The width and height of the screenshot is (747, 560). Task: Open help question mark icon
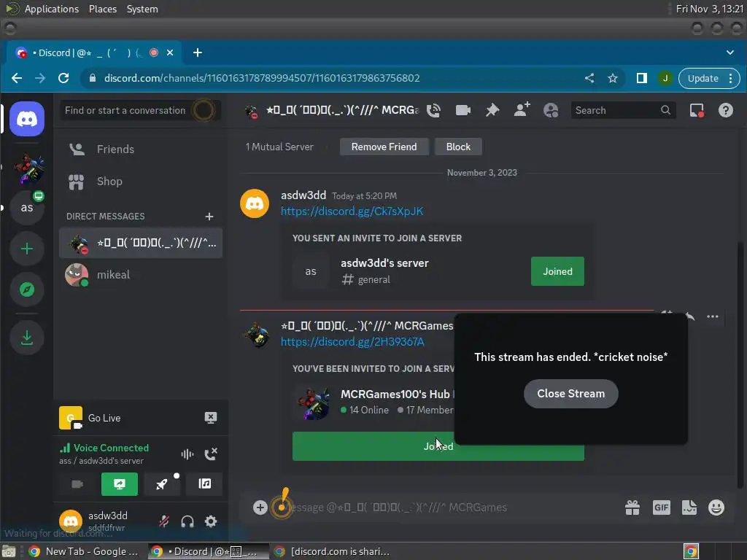click(726, 111)
